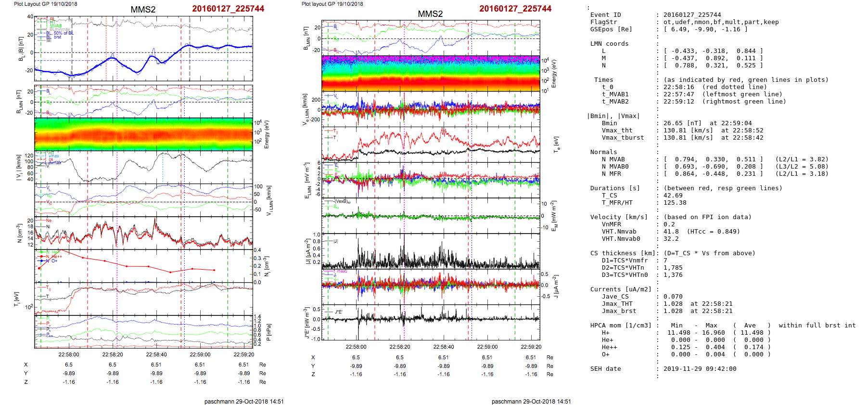The height and width of the screenshot is (405, 868).
Task: Select the Event ID value in text panel
Action: point(685,15)
